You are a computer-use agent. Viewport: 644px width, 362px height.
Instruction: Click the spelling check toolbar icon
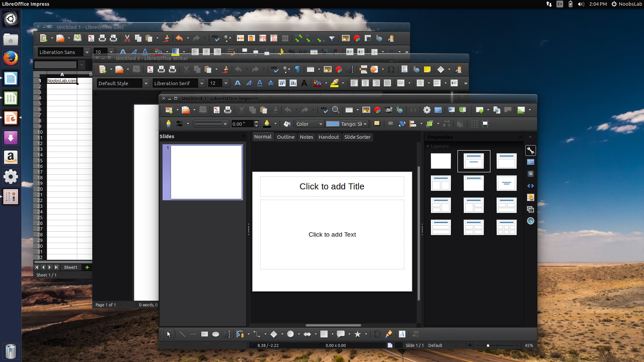pos(325,110)
